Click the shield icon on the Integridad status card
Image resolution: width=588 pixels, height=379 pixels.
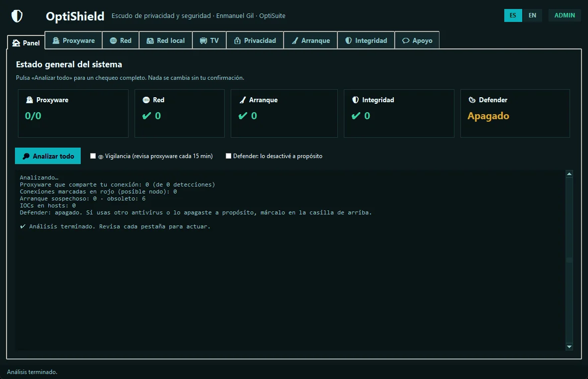click(x=355, y=100)
